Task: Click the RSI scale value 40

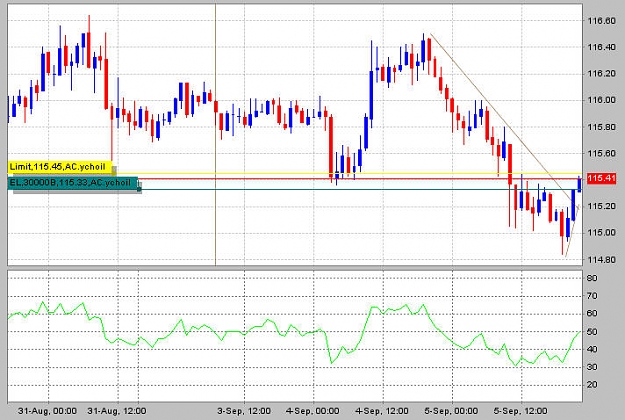Action: [x=592, y=349]
